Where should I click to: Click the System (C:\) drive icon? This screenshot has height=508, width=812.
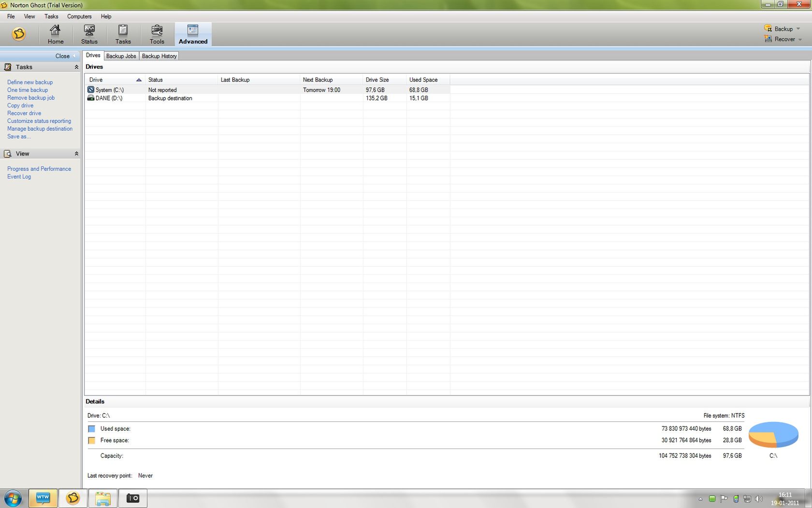point(90,90)
